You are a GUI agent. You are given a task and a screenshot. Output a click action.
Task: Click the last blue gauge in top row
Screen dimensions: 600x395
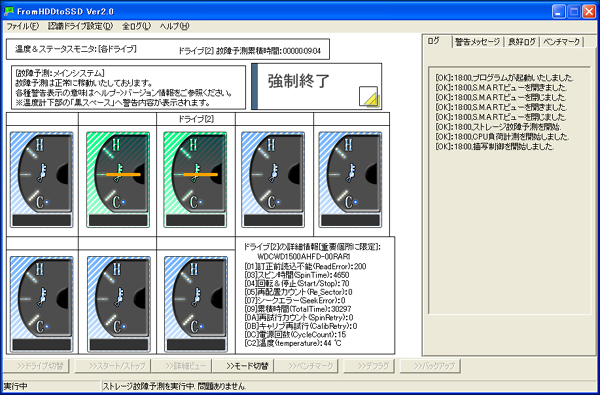(350, 180)
